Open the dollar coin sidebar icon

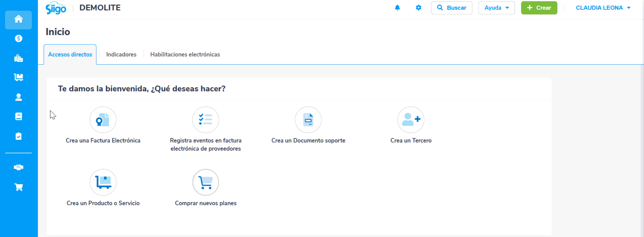point(18,38)
